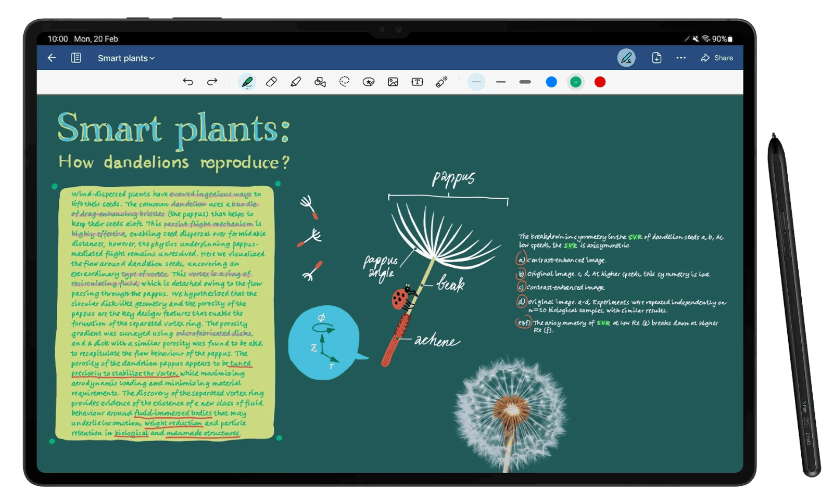Open the Shapes tool
This screenshot has width=833, height=504.
(320, 82)
